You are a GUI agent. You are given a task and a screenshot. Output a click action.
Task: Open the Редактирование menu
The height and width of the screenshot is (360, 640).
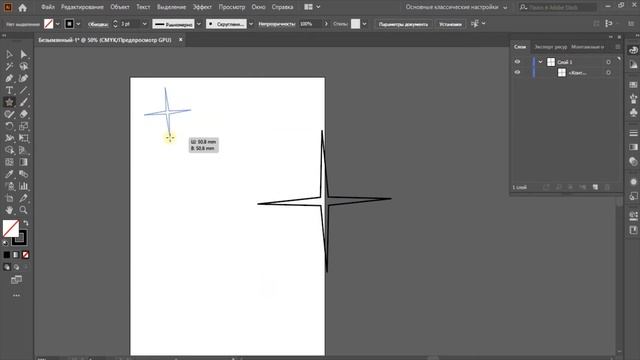click(82, 7)
